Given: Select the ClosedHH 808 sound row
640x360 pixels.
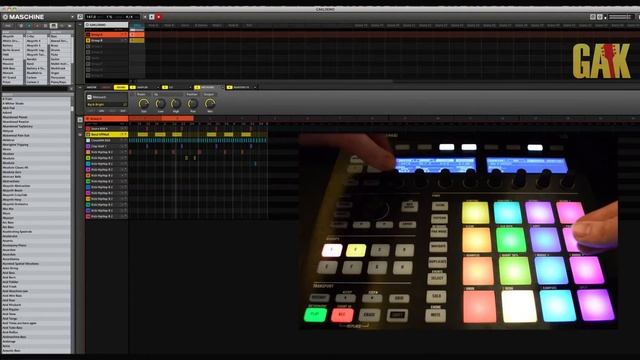Looking at the screenshot, I should 106,140.
